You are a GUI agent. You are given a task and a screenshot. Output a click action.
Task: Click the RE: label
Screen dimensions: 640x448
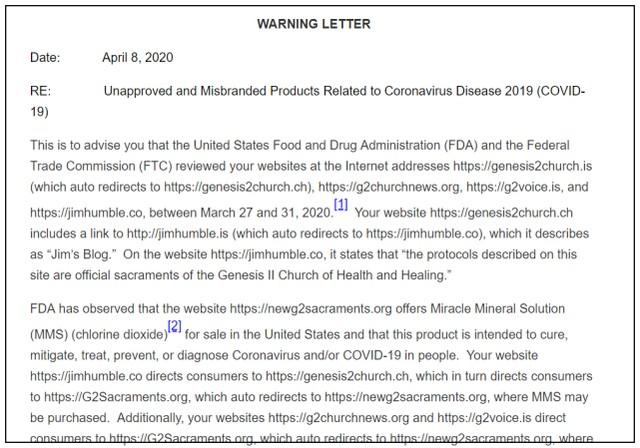40,91
